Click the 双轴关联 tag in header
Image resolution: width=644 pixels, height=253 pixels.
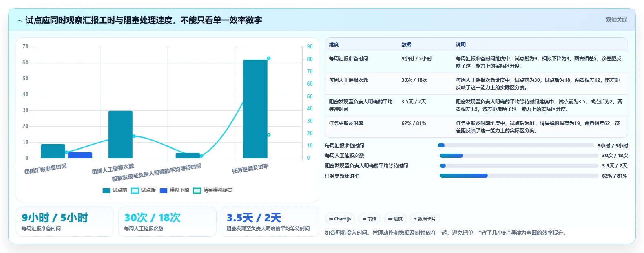click(616, 20)
